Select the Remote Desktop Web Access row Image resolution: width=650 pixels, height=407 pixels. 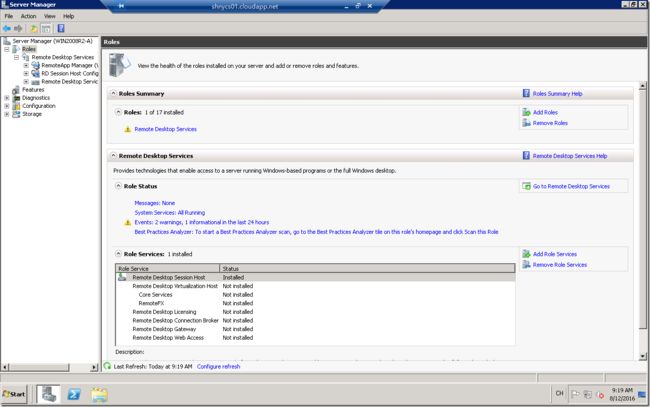[x=315, y=338]
